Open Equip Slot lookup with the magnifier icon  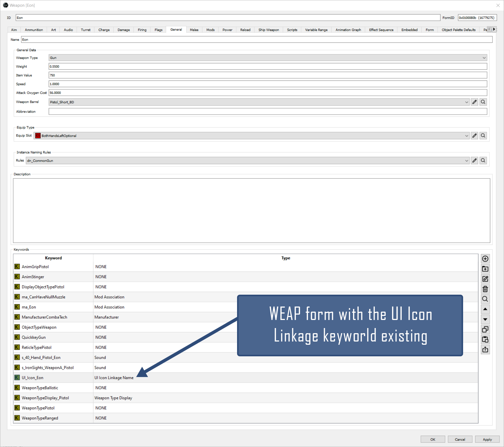(483, 135)
